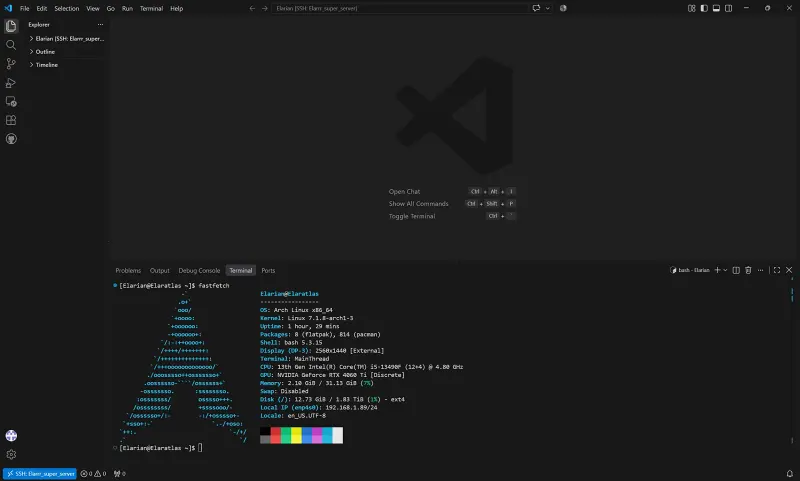Viewport: 800px width, 481px height.
Task: Toggle the secondary side bar
Action: 729,8
